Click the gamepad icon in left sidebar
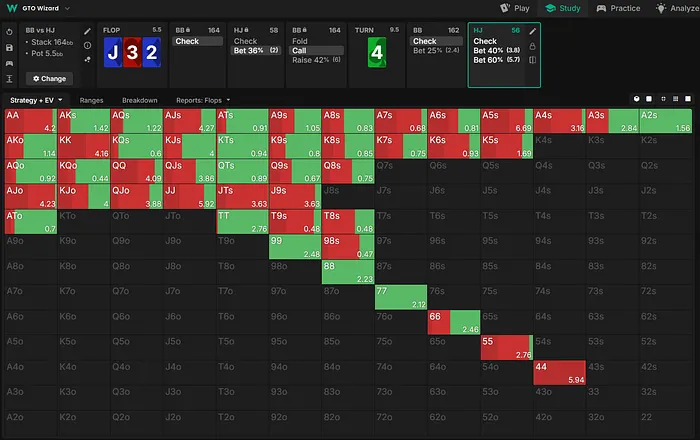The height and width of the screenshot is (440, 700). pos(9,61)
